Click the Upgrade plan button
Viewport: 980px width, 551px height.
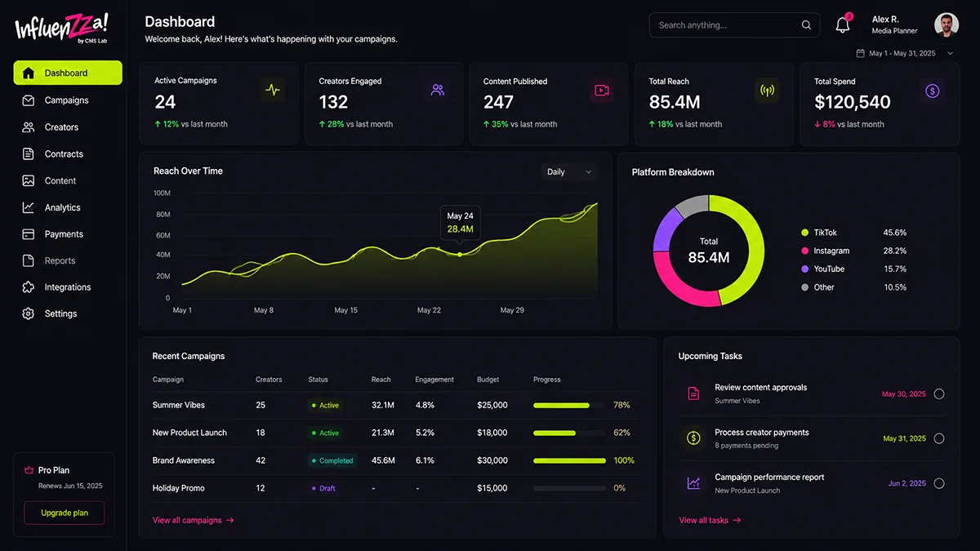[x=65, y=513]
